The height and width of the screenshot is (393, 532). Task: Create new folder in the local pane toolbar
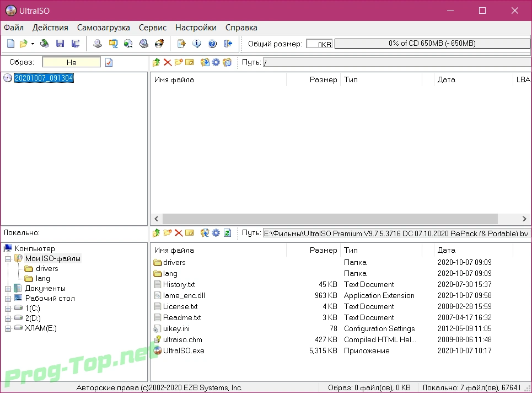pyautogui.click(x=168, y=233)
